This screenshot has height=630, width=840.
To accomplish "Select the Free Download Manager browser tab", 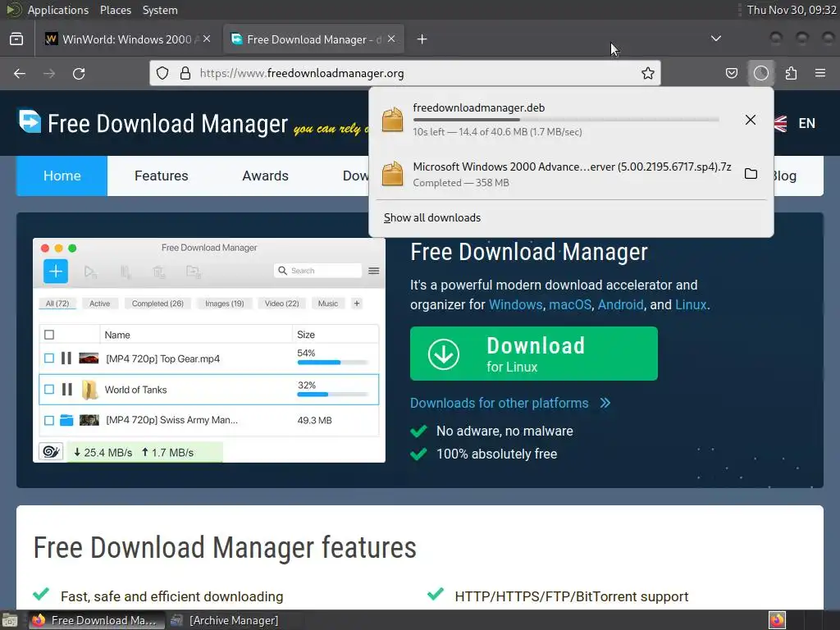I will click(x=313, y=39).
